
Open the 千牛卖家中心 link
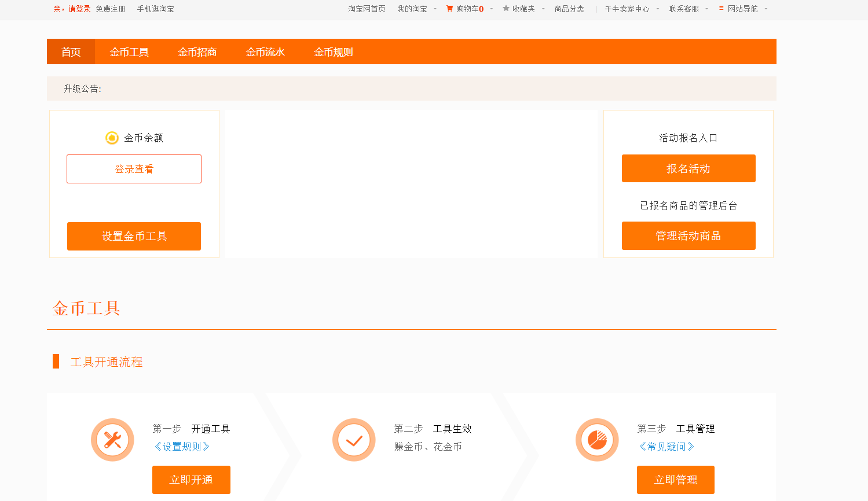click(x=627, y=9)
